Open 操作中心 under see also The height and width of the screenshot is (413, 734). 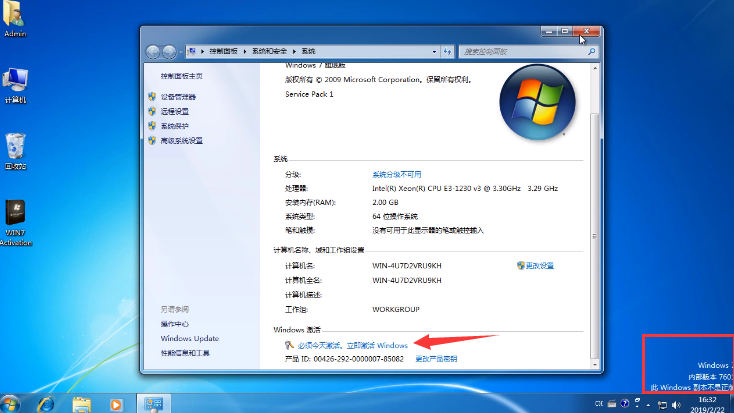click(x=175, y=324)
